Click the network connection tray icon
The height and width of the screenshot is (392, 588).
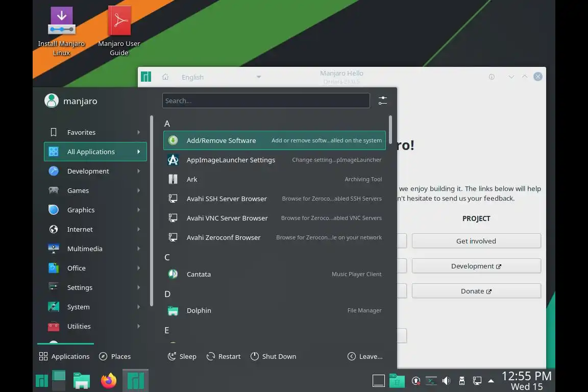477,381
